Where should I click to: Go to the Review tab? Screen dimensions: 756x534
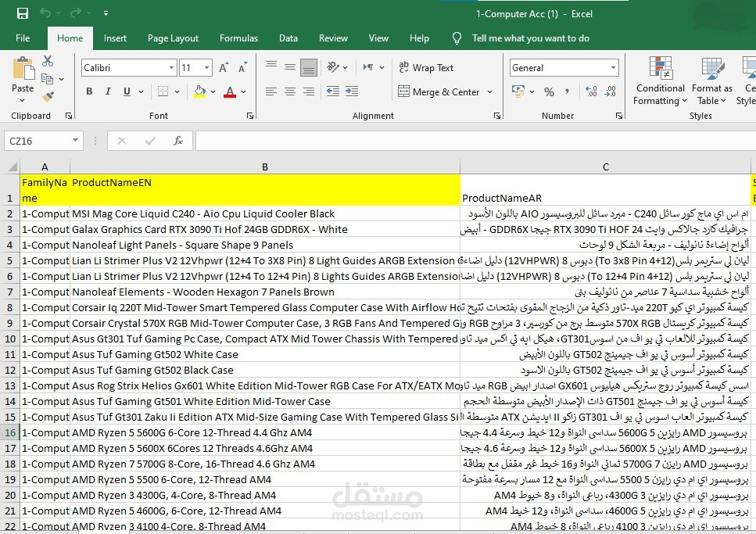pos(333,38)
